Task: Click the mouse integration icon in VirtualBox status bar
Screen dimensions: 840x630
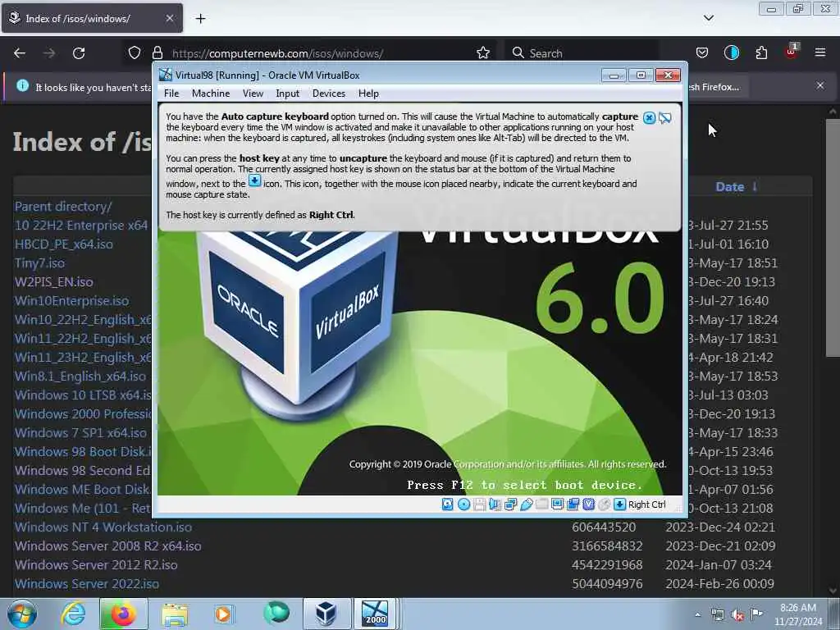Action: coord(604,504)
